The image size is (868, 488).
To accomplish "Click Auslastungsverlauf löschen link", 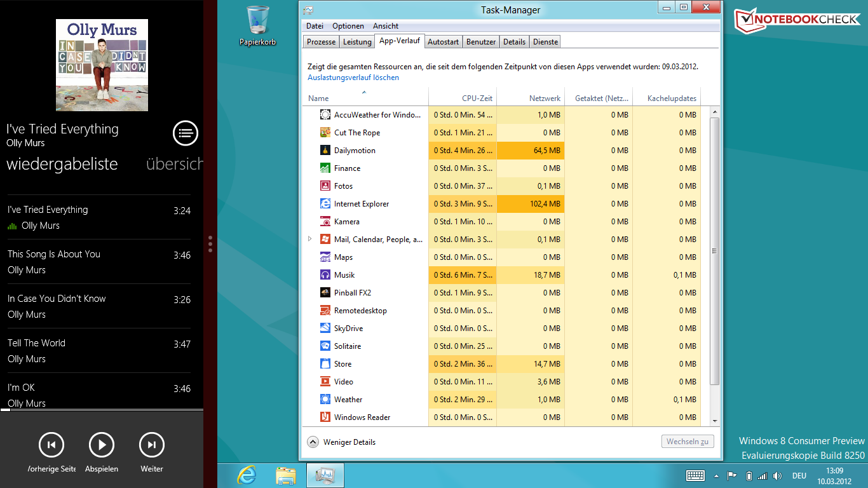I will 353,78.
